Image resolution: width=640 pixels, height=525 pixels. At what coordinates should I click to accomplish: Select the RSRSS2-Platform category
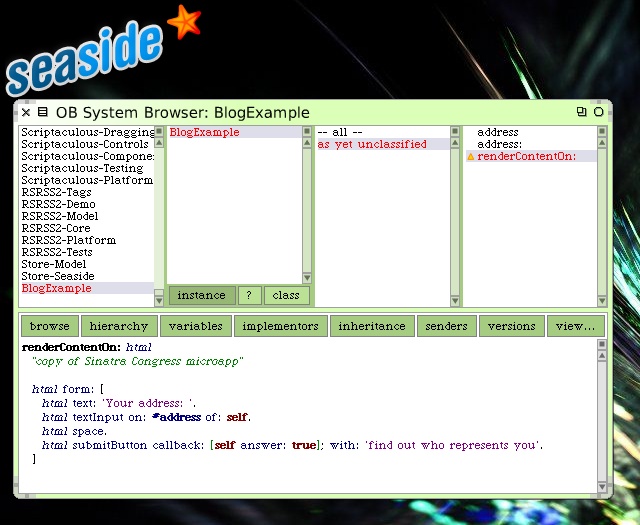point(87,240)
